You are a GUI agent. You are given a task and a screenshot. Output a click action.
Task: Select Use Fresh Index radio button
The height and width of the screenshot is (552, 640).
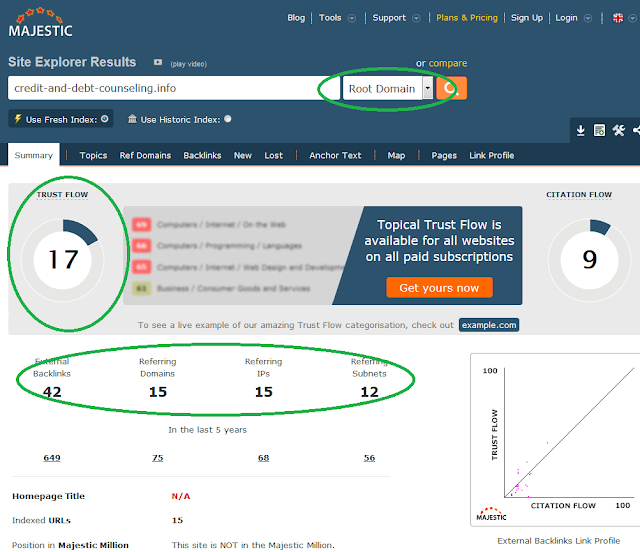(105, 119)
